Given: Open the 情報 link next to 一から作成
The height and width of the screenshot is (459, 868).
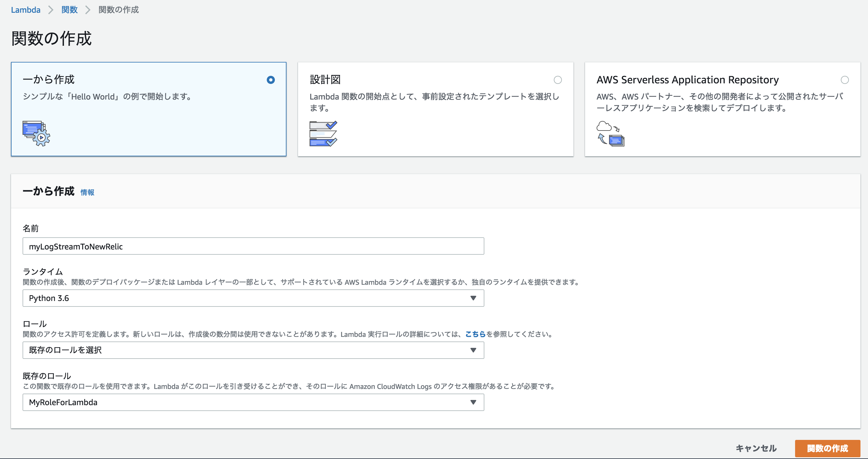Looking at the screenshot, I should (x=87, y=192).
